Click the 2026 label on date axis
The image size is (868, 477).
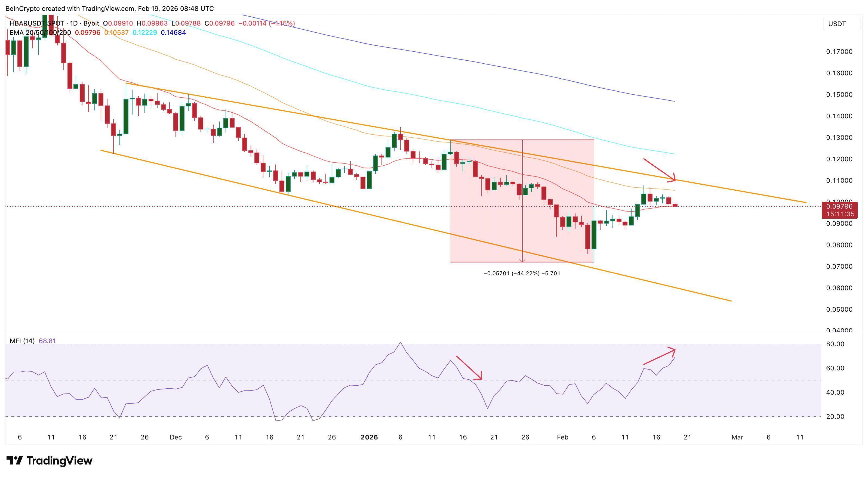[x=369, y=437]
